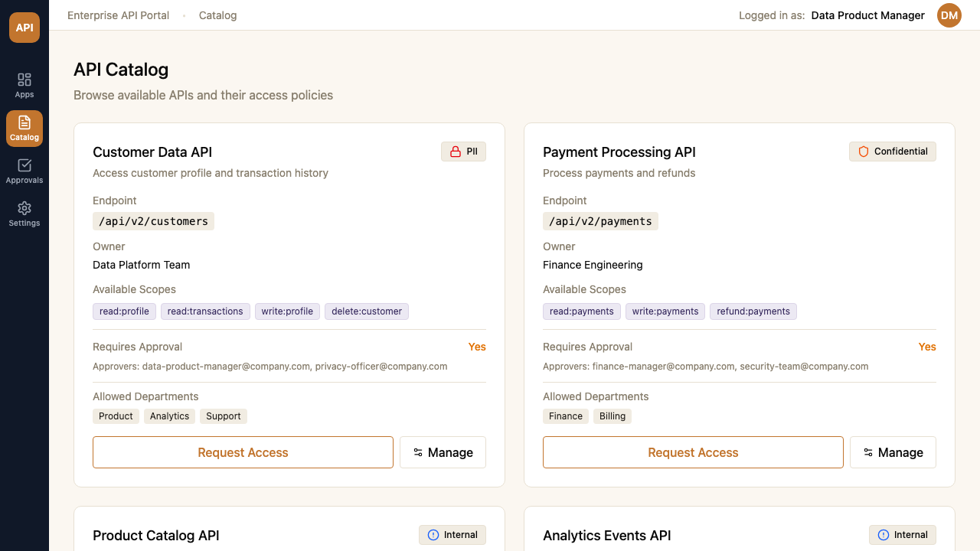The height and width of the screenshot is (551, 980).
Task: Click the Confidential shield badge
Action: coord(893,152)
